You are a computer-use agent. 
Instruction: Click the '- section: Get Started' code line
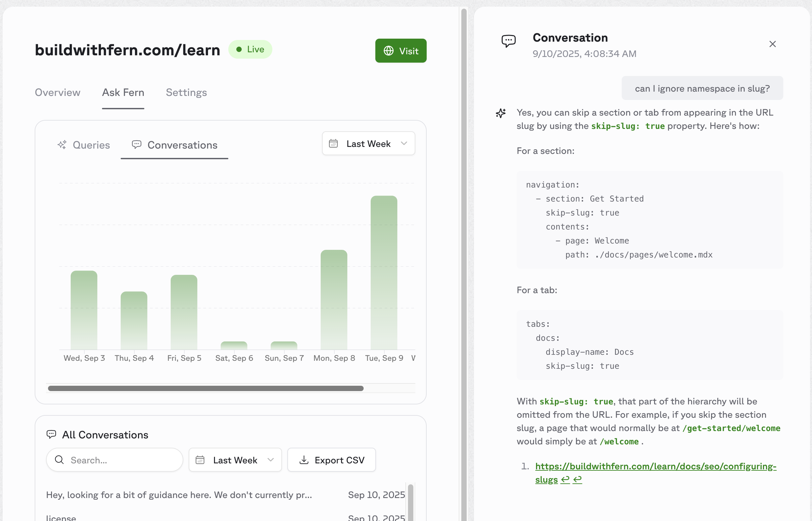[590, 199]
